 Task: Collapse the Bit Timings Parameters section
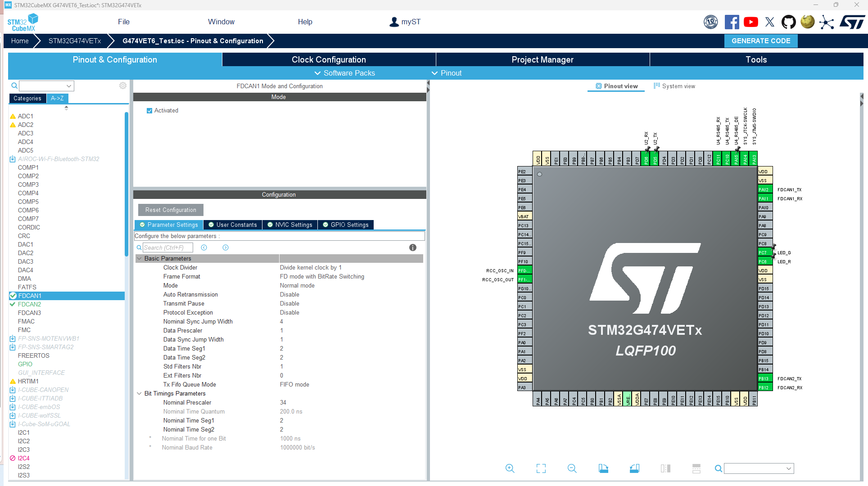140,394
